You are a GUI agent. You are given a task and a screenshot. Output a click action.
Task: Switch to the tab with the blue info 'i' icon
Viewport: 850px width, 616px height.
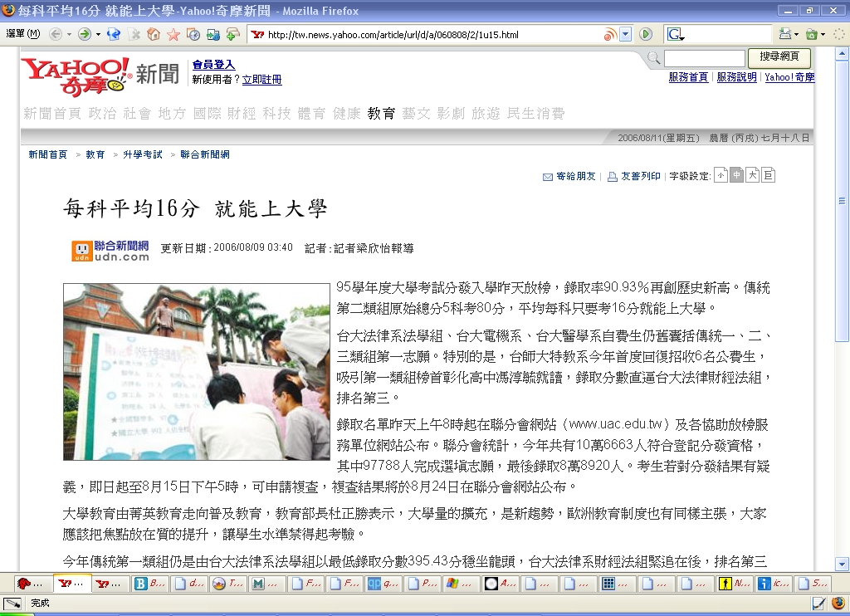(x=774, y=584)
